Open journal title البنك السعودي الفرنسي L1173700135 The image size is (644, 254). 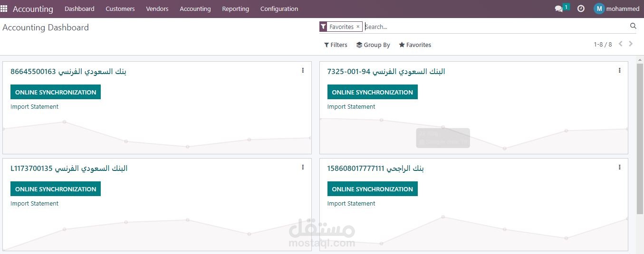(x=69, y=169)
